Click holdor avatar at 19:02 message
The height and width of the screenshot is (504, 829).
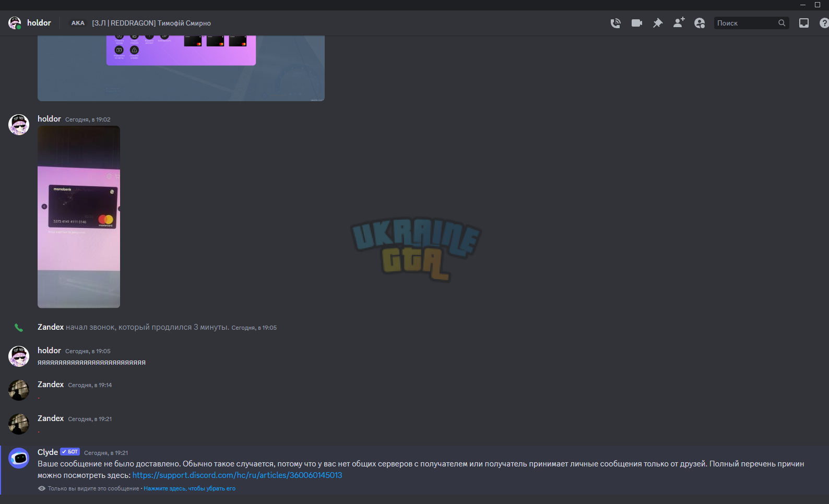(19, 125)
